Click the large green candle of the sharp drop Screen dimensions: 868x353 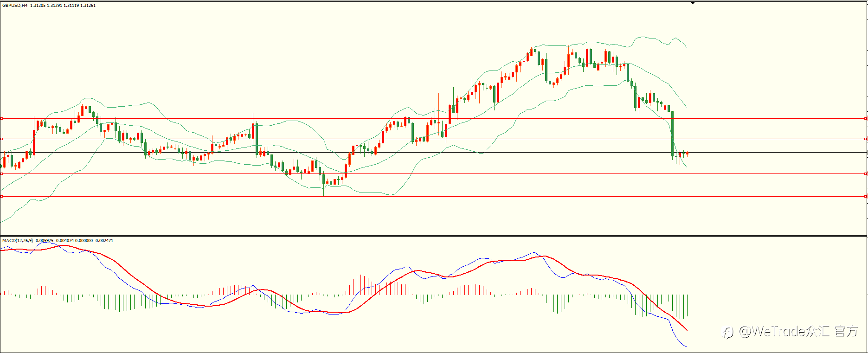pyautogui.click(x=672, y=134)
